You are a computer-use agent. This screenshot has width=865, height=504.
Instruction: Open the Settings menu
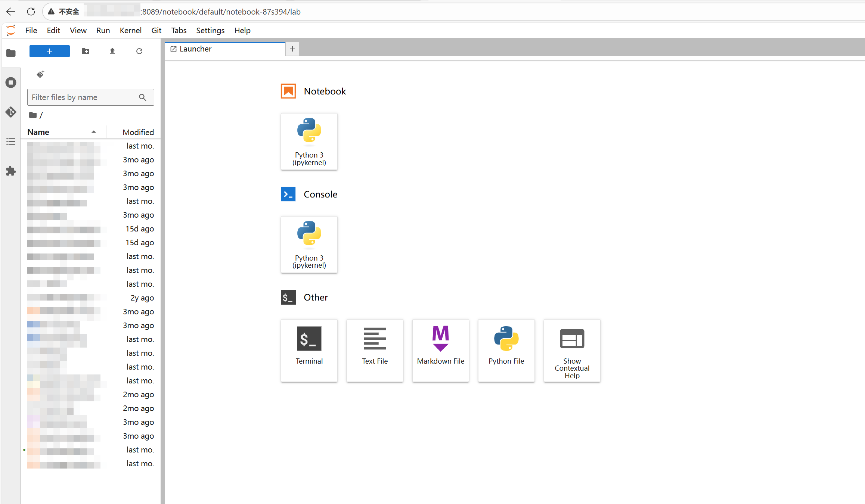tap(210, 31)
